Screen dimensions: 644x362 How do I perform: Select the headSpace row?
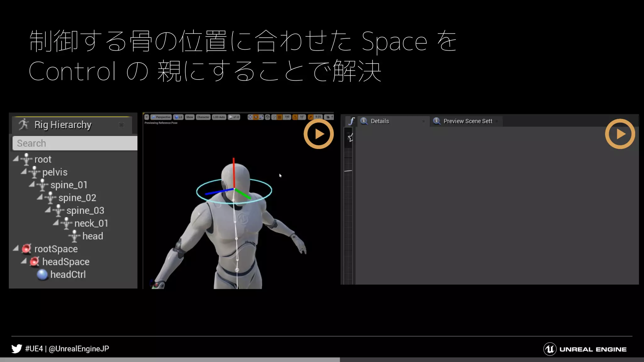(73, 262)
